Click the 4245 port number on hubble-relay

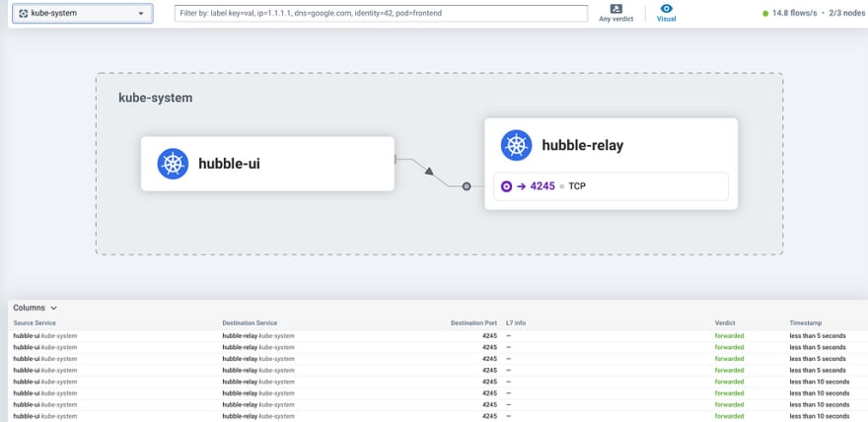542,186
